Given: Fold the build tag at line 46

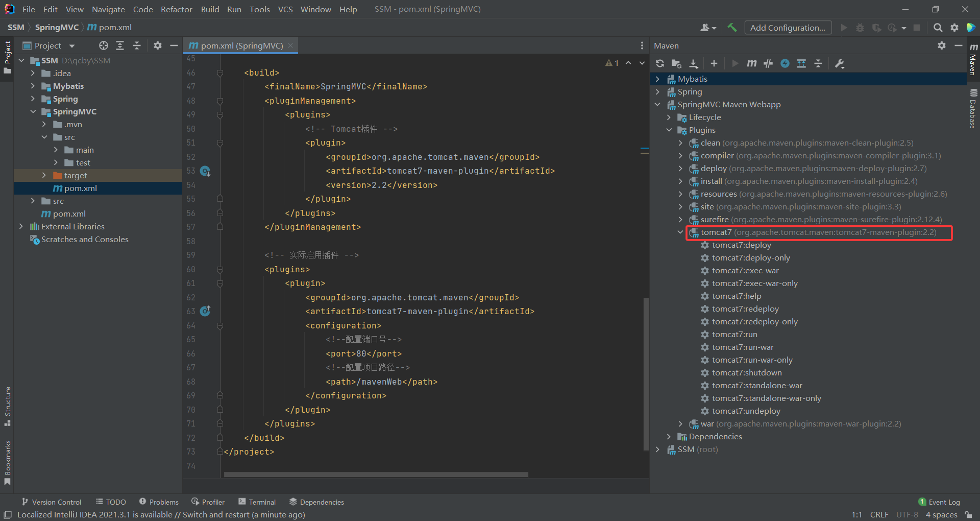Looking at the screenshot, I should tap(220, 73).
